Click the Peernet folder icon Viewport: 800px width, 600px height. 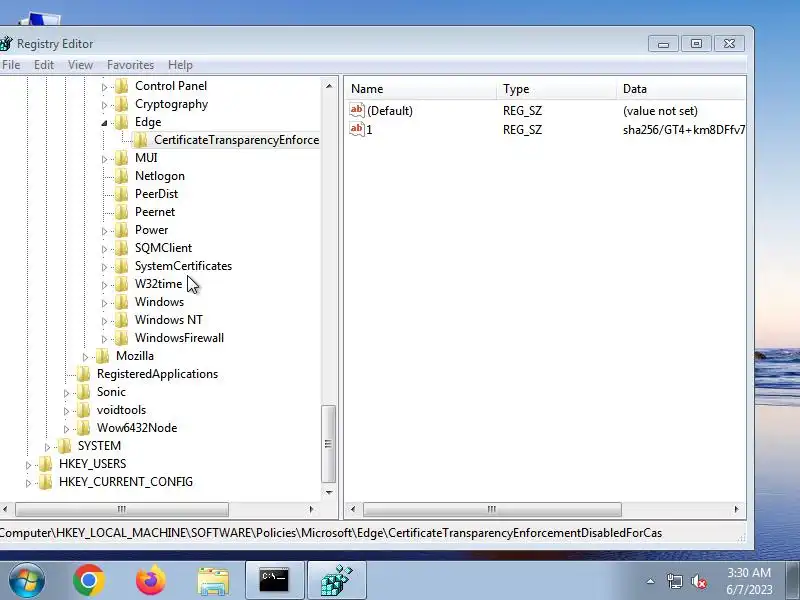121,212
